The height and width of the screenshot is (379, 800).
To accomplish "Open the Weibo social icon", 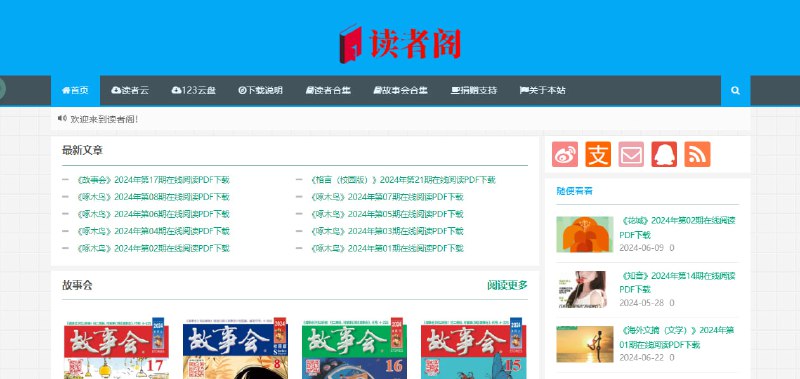I will (x=565, y=155).
